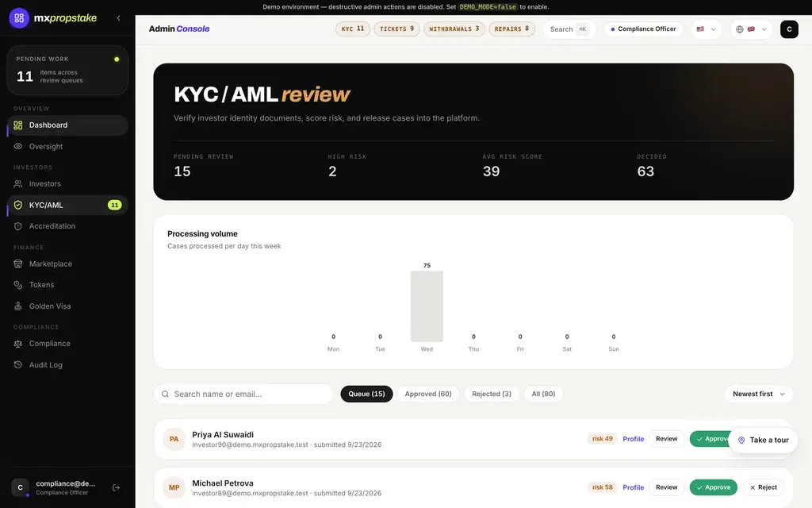The image size is (812, 508).
Task: Select the Rejected (3) filter tab
Action: point(492,394)
